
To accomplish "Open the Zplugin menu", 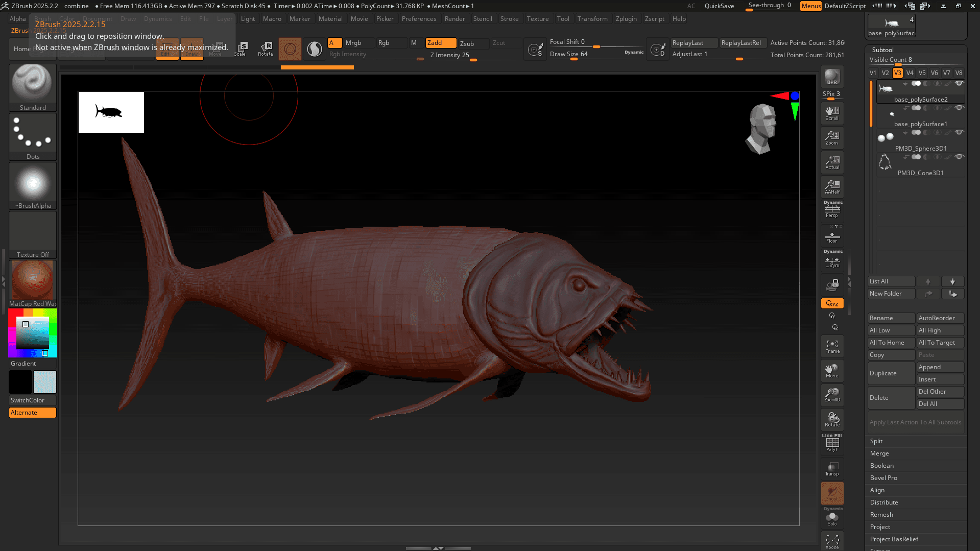I will pos(626,19).
